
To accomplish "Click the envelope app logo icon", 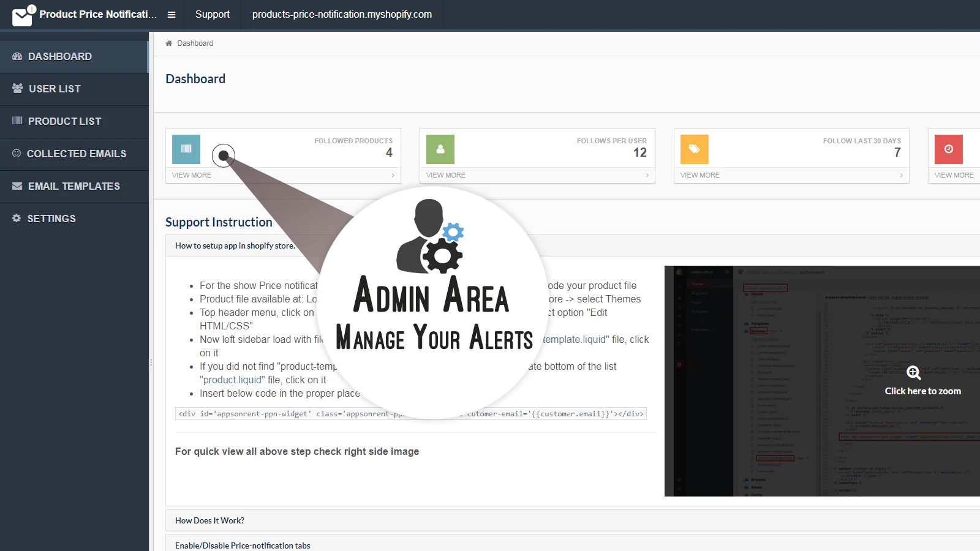I will (x=23, y=15).
